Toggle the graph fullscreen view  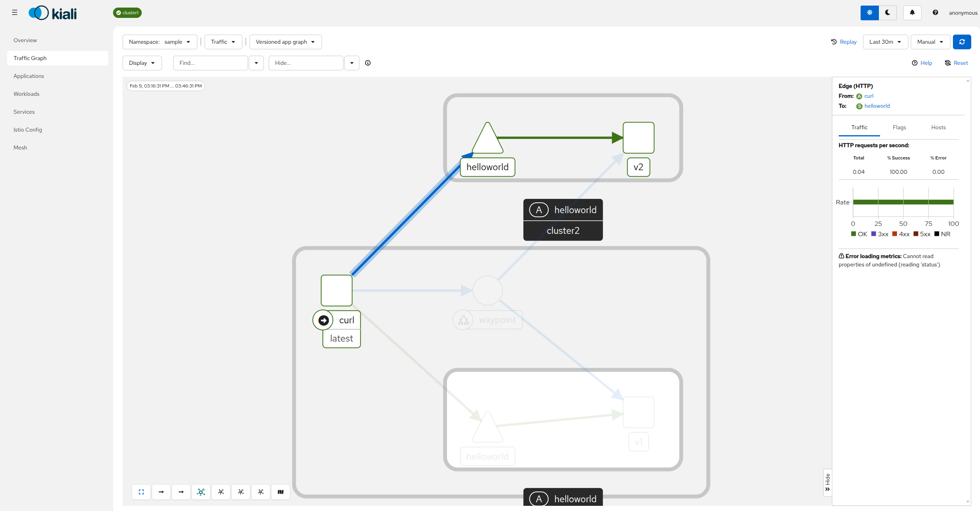point(141,492)
